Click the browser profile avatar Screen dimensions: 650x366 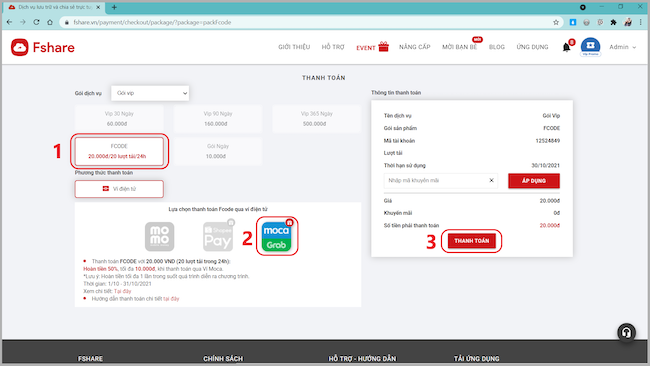coord(628,22)
